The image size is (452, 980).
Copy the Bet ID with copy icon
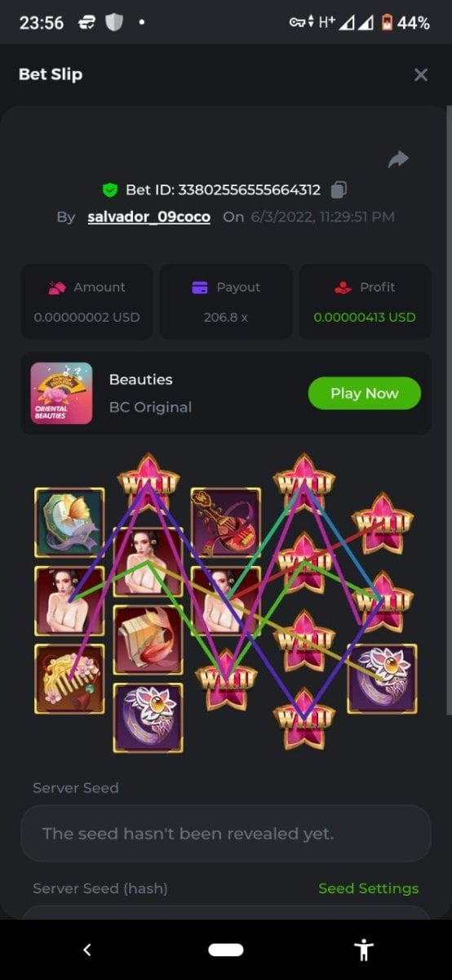[339, 189]
